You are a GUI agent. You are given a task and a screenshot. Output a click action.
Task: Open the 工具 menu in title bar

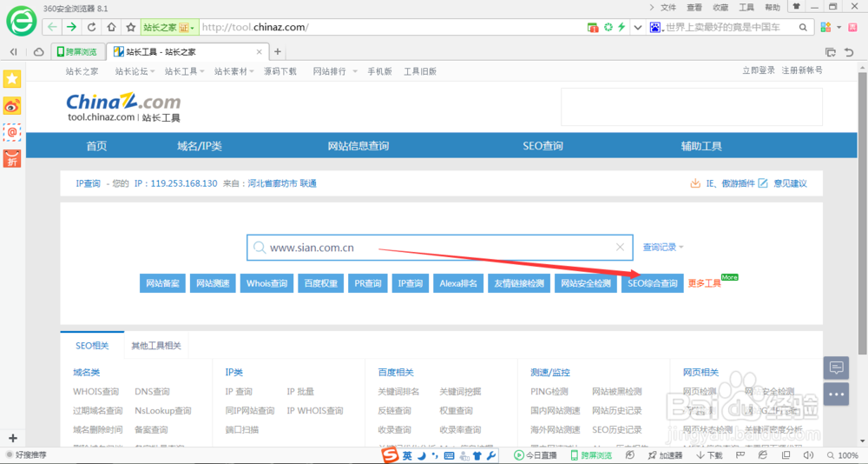[x=746, y=7]
